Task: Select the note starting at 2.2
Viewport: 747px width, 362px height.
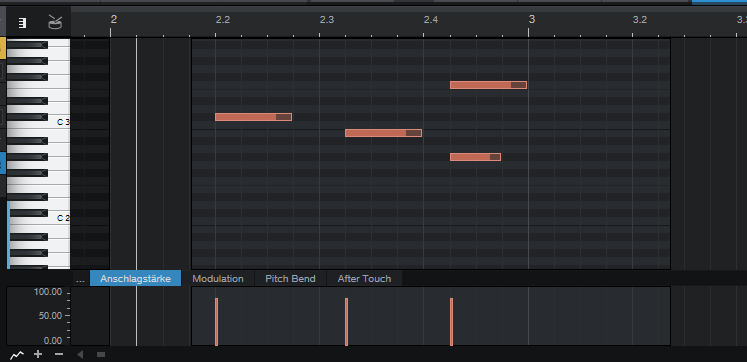Action: 253,117
